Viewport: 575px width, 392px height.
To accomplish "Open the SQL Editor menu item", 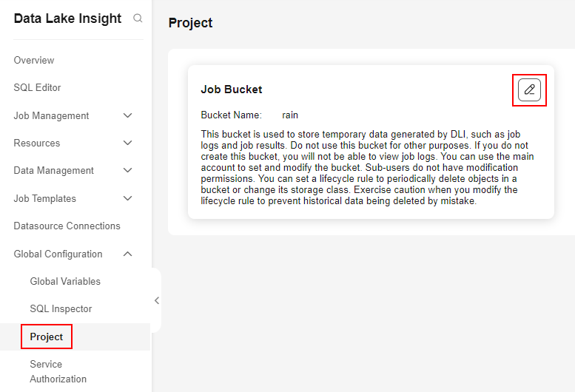I will click(37, 87).
